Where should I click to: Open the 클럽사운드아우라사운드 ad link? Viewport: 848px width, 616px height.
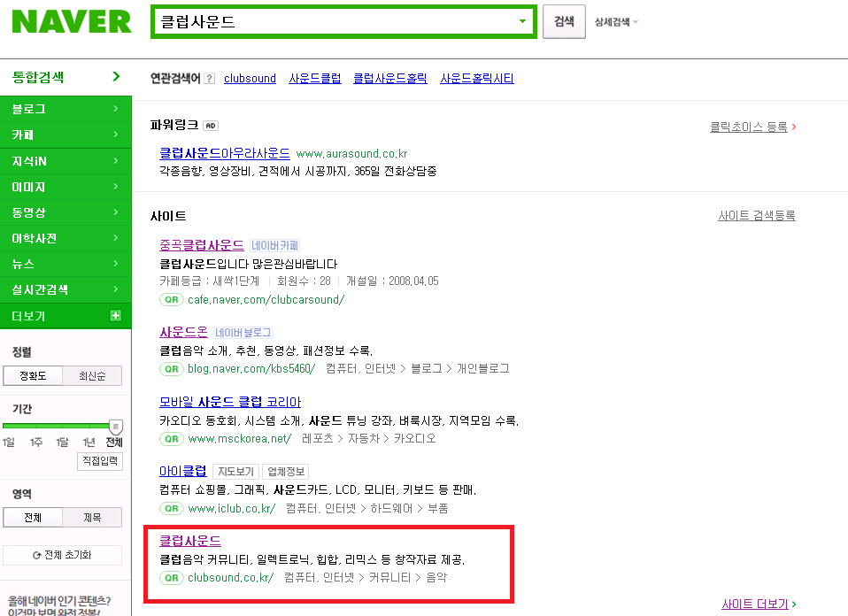[x=225, y=153]
